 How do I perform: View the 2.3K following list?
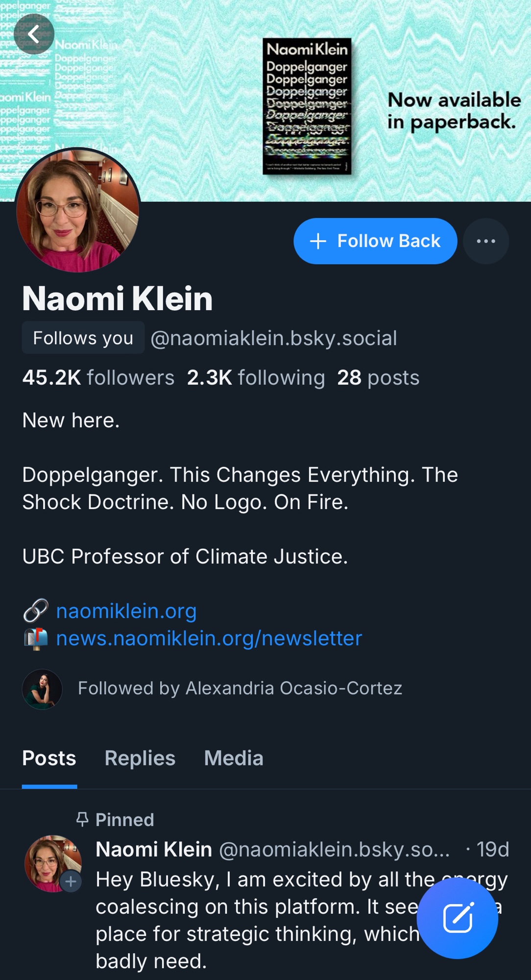[256, 378]
